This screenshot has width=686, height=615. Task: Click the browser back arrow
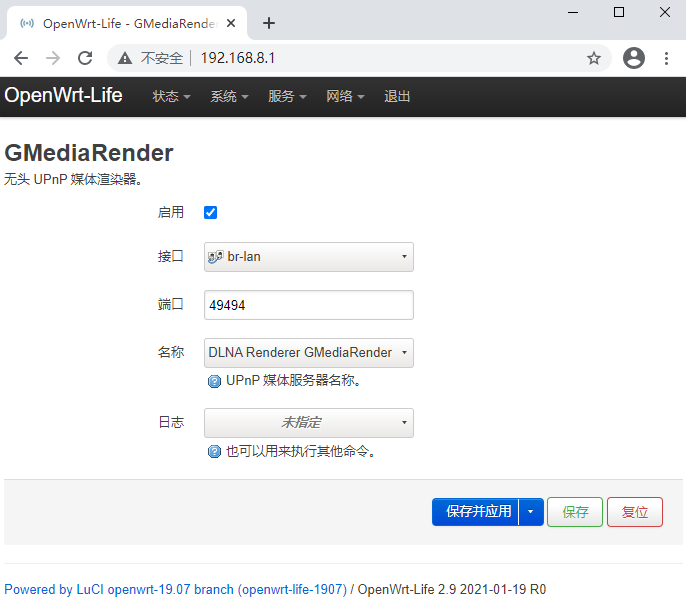21,58
